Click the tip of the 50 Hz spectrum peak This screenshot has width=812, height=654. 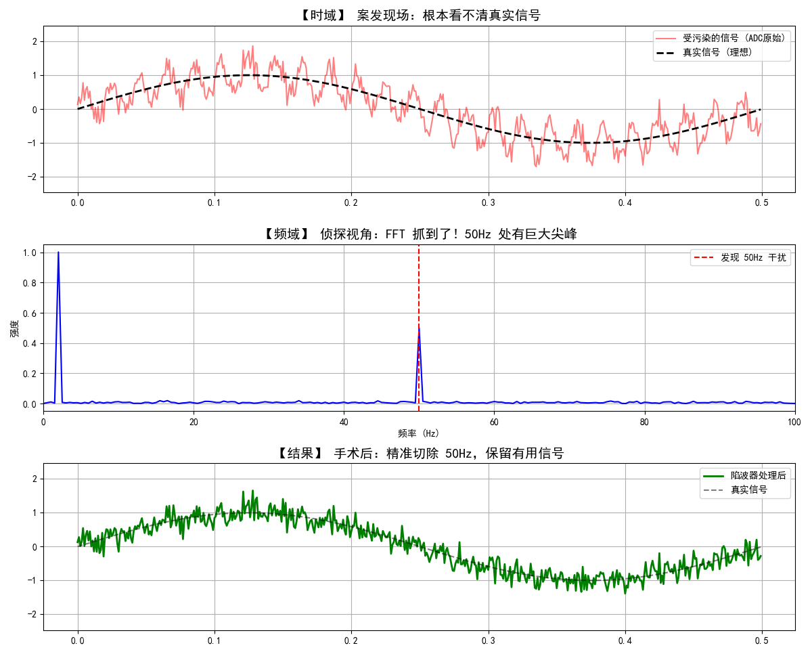point(419,329)
